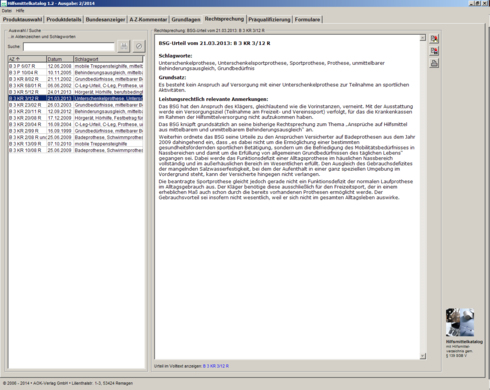Switch to the Formulare tab
The image size is (490, 390).
[307, 20]
